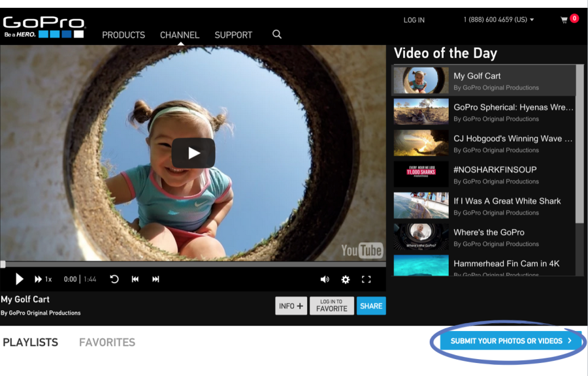Click the GoPro logo

(x=44, y=27)
